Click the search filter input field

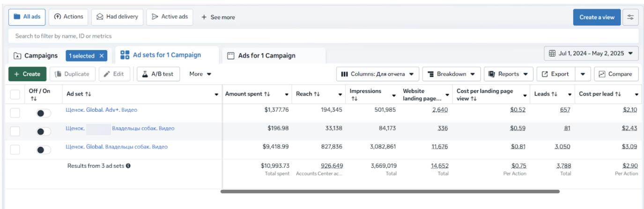323,36
